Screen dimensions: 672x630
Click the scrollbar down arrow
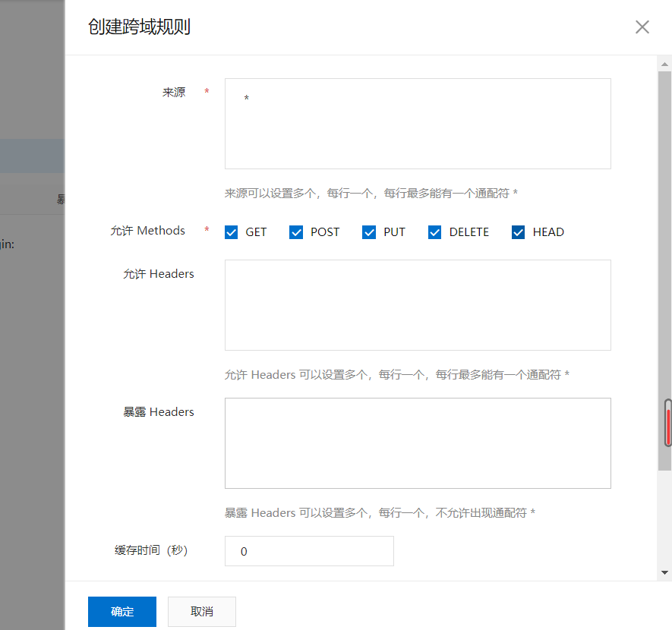coord(664,572)
